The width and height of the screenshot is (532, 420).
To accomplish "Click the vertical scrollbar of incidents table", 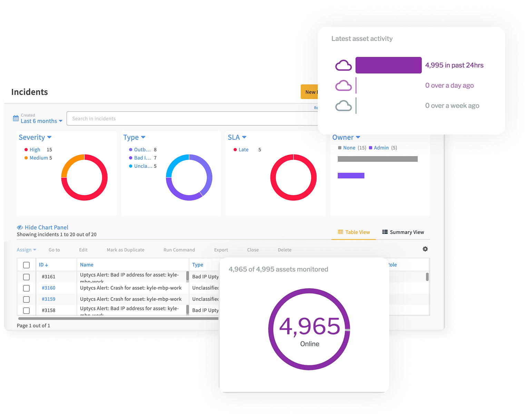I will click(x=427, y=277).
